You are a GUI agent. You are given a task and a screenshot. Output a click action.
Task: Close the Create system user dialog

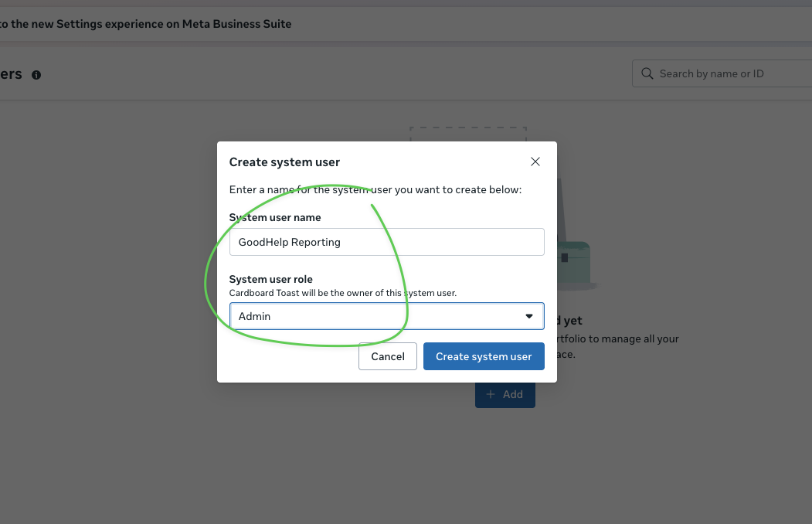[535, 162]
